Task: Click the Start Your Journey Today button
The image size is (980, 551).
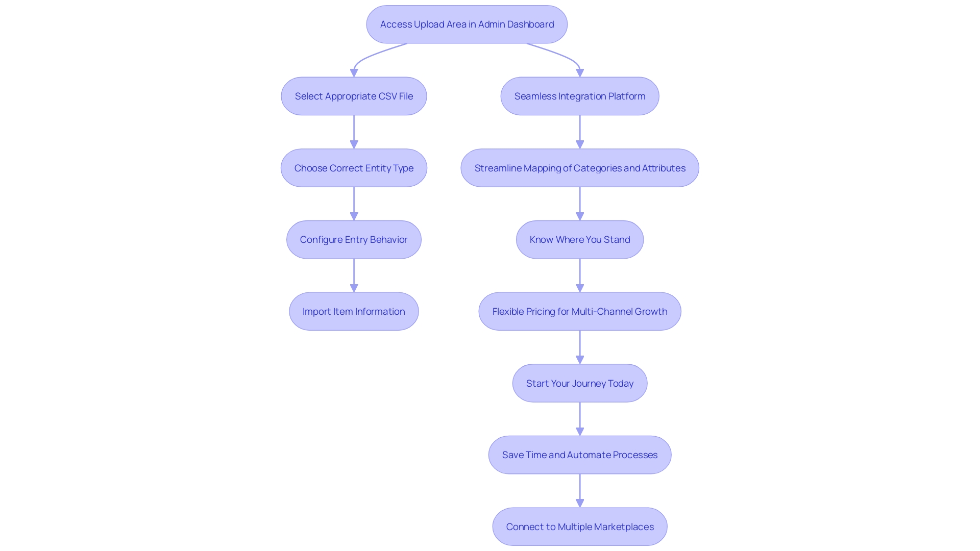Action: pyautogui.click(x=580, y=383)
